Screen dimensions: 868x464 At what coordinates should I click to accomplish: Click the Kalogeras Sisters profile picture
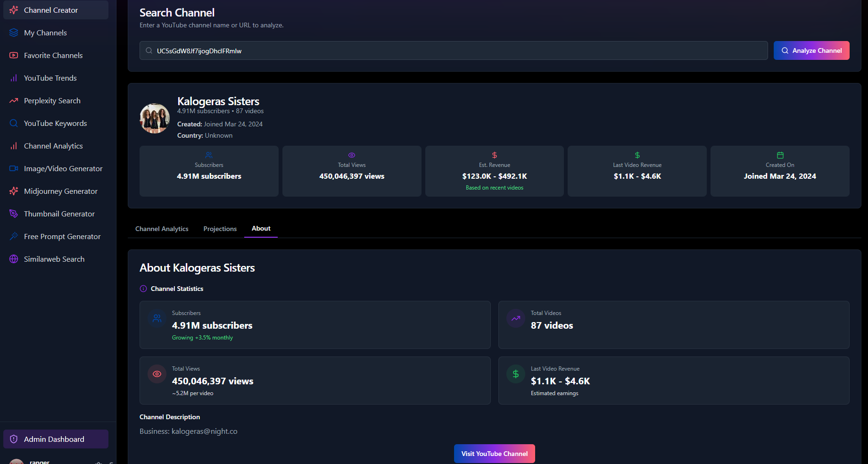tap(155, 118)
